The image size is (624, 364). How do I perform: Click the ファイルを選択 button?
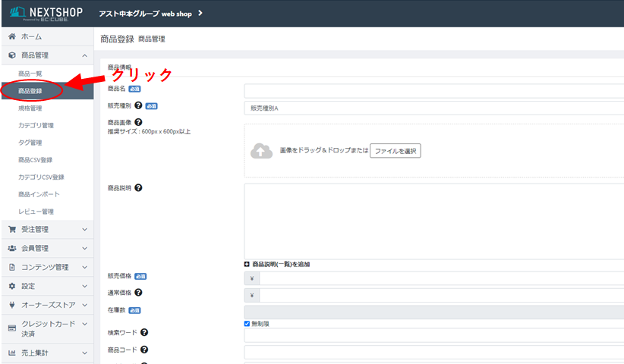pyautogui.click(x=395, y=151)
